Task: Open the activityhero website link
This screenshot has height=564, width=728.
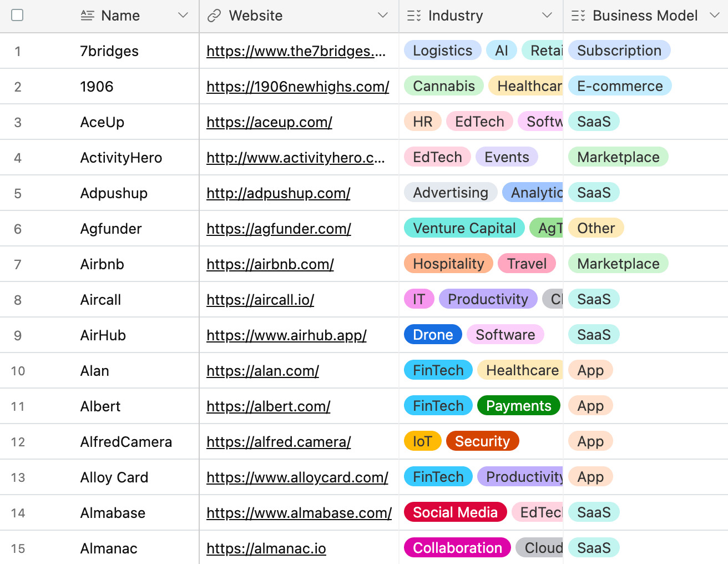Action: coord(295,158)
